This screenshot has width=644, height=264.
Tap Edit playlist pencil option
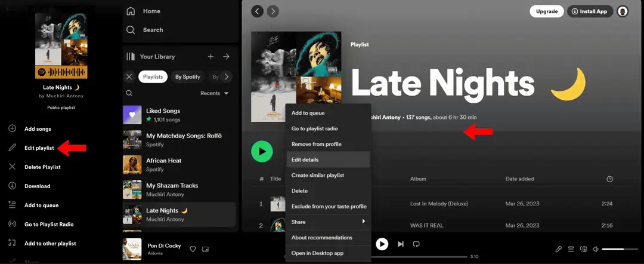(x=31, y=148)
